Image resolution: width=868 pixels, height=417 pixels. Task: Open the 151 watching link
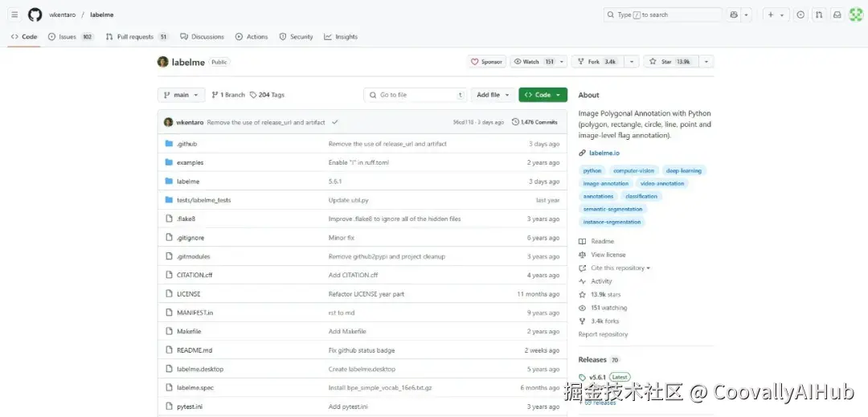603,308
